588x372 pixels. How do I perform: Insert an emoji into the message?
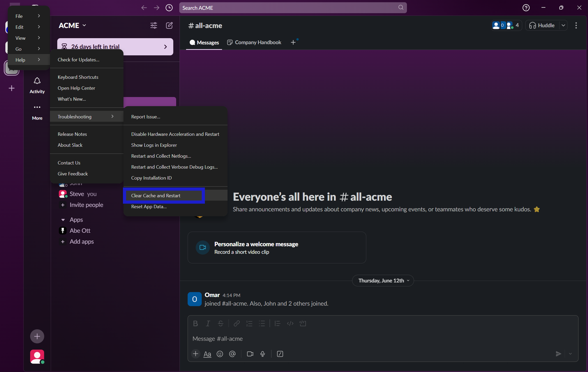click(x=220, y=354)
